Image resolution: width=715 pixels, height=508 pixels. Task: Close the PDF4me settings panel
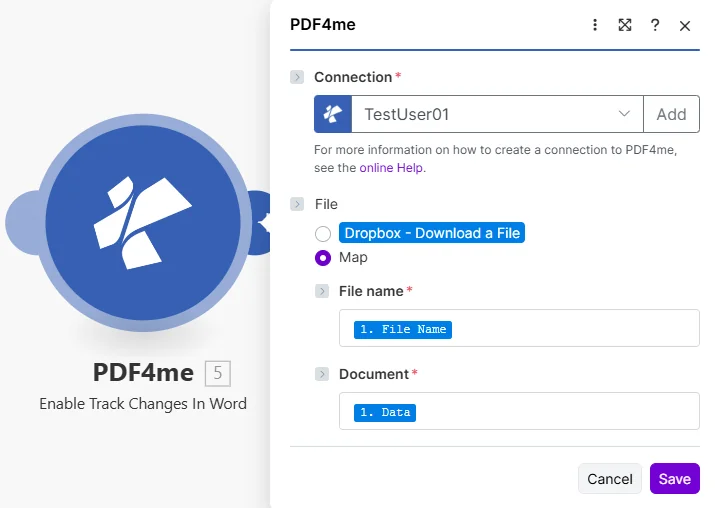point(684,26)
